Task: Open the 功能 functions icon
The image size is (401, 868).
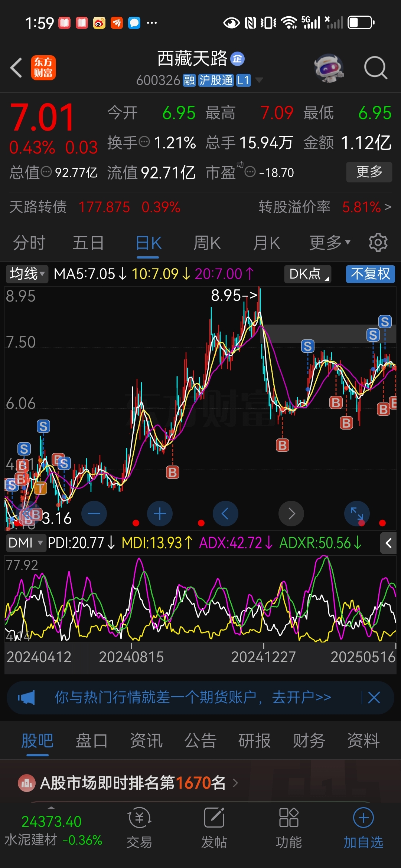Action: (289, 828)
